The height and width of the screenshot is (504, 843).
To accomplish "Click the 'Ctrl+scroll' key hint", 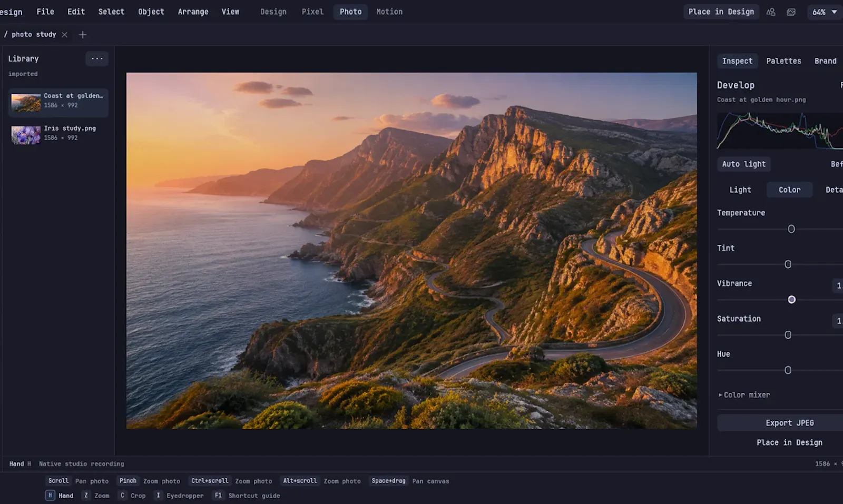I will [x=210, y=481].
